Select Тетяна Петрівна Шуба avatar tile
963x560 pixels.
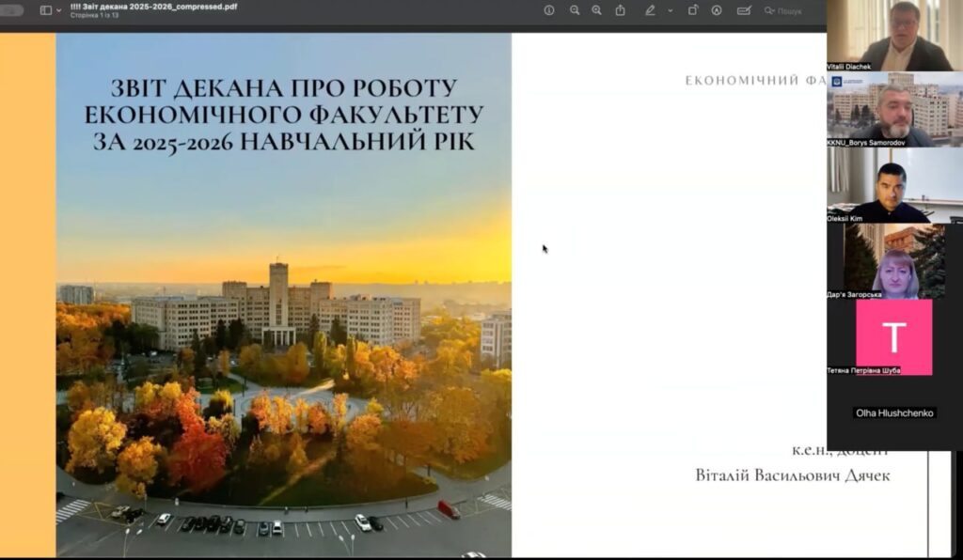894,337
